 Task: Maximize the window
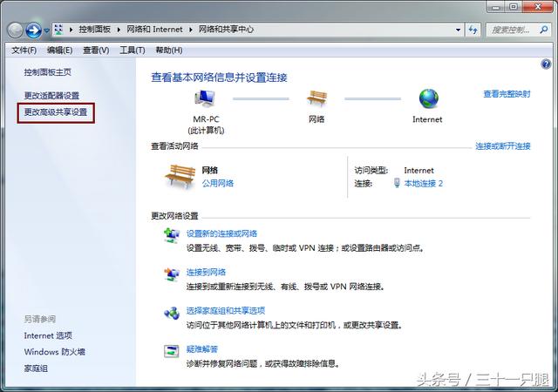[514, 6]
